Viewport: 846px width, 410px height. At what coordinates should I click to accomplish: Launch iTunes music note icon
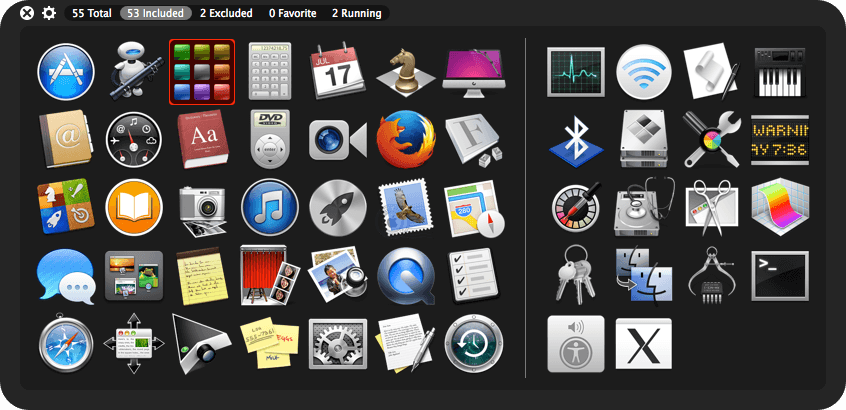(x=270, y=207)
